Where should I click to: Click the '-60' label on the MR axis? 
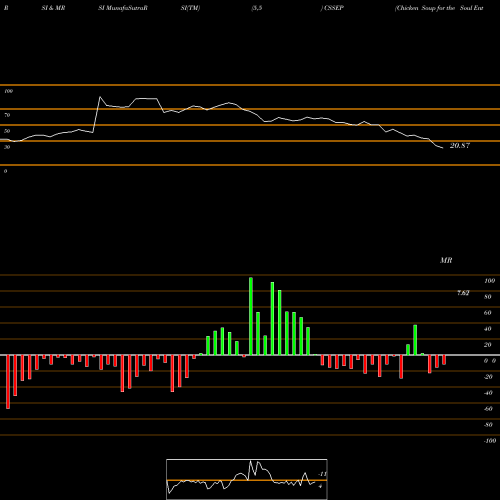[x=488, y=409]
